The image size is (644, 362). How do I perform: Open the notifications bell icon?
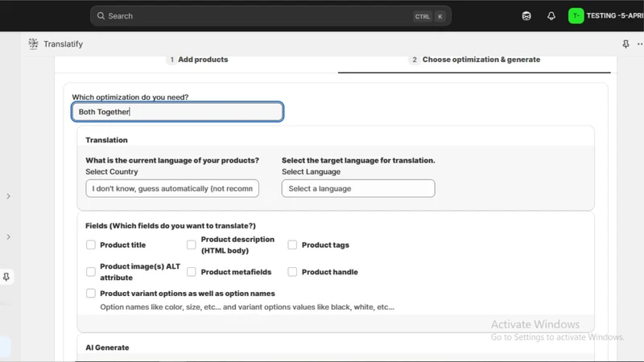pos(551,16)
